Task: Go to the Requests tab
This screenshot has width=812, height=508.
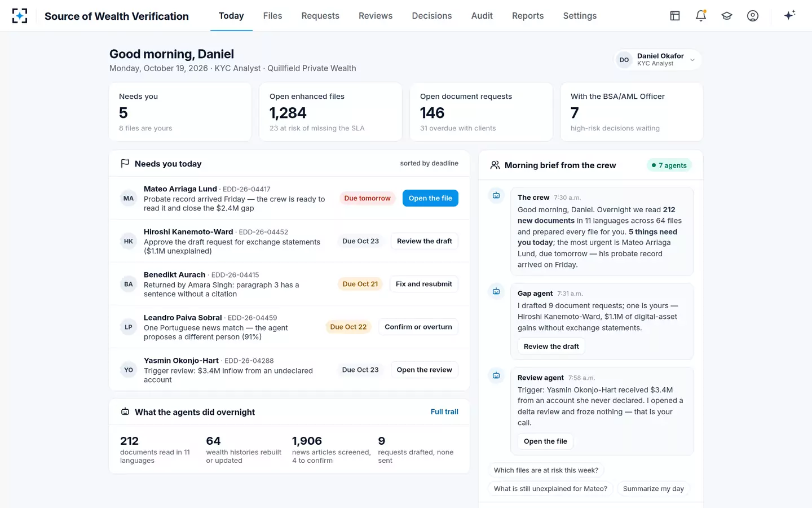Action: [x=320, y=16]
